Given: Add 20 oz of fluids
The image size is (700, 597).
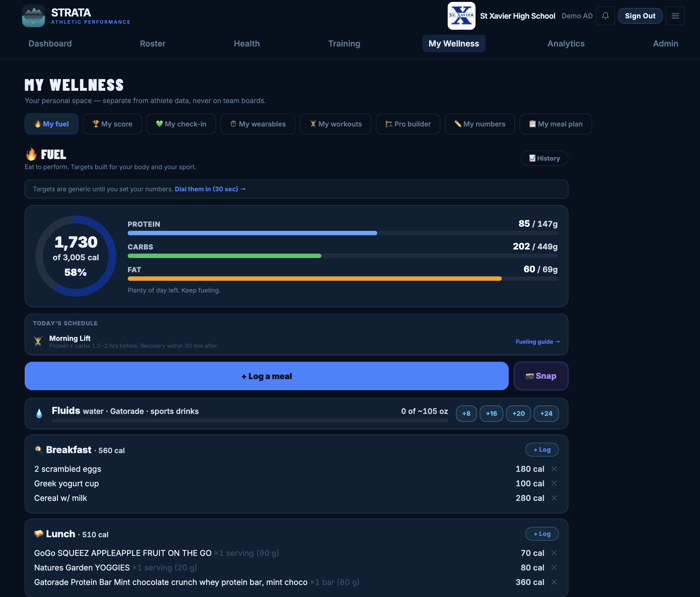Looking at the screenshot, I should click(518, 413).
